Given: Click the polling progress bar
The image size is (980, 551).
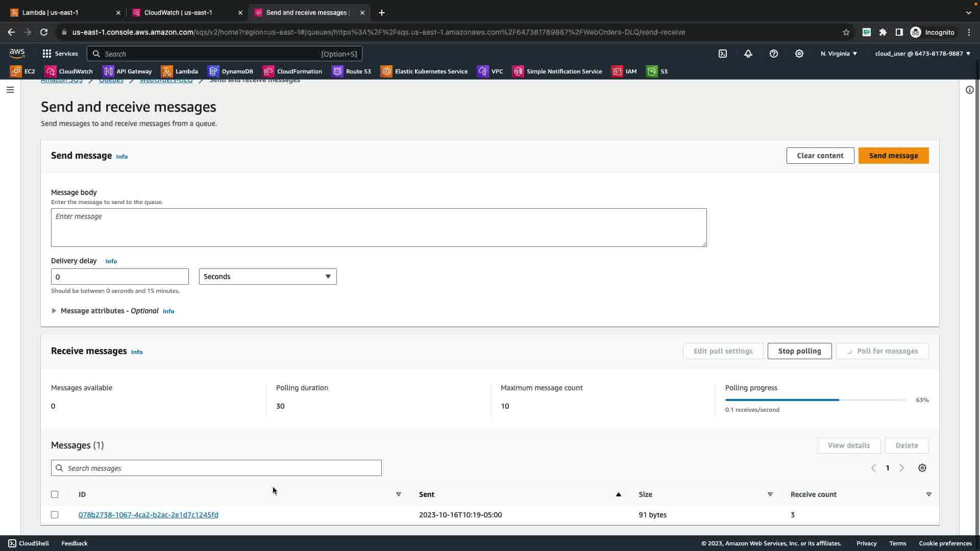Looking at the screenshot, I should click(x=815, y=400).
